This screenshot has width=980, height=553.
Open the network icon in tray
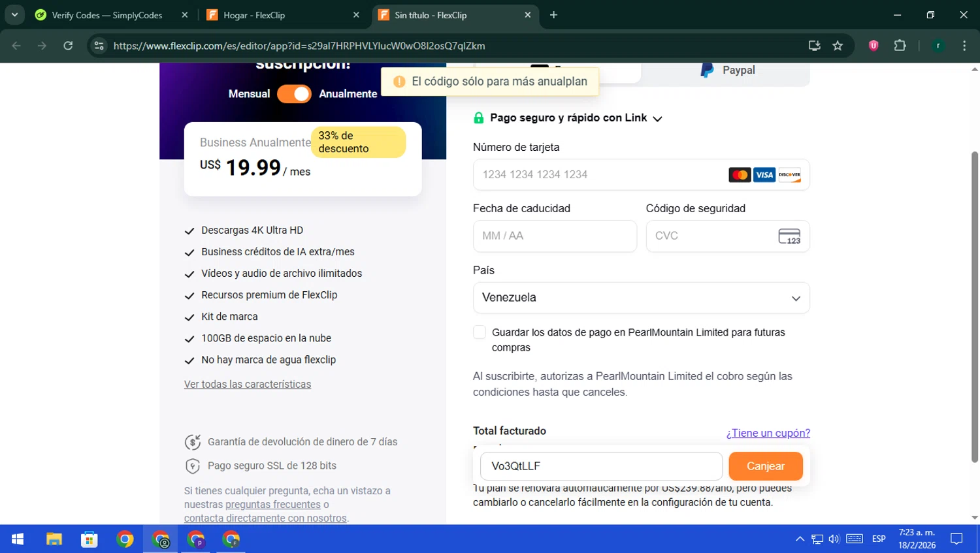(x=817, y=539)
